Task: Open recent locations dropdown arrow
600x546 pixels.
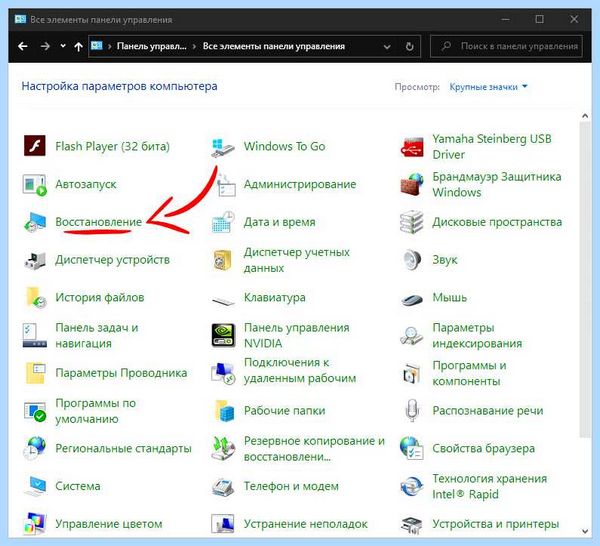Action: click(x=63, y=46)
